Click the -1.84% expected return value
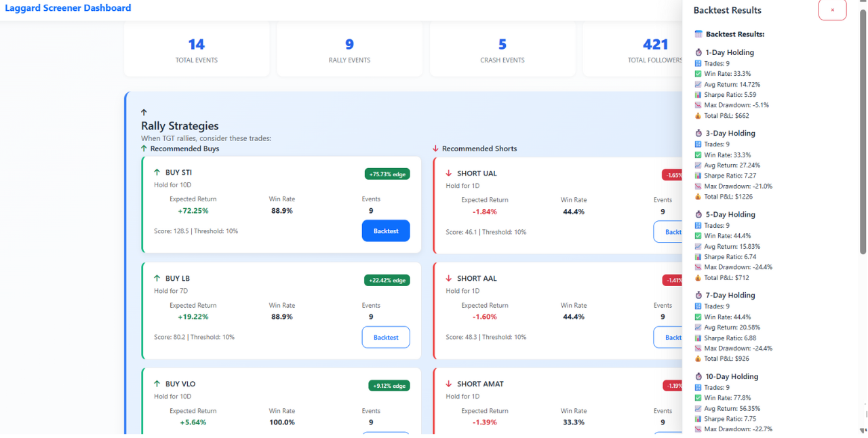Screen dimensions: 868x438 click(485, 212)
